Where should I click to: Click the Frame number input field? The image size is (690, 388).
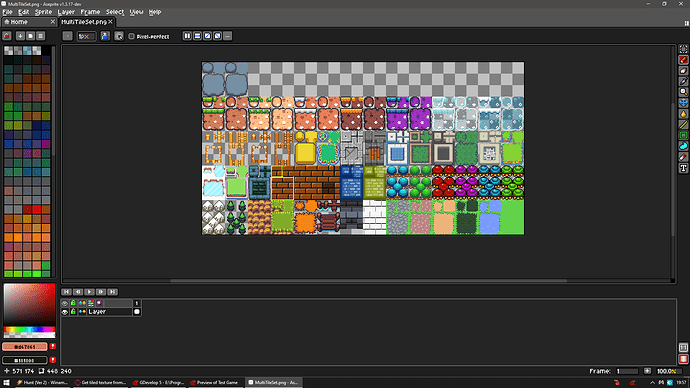tap(627, 371)
